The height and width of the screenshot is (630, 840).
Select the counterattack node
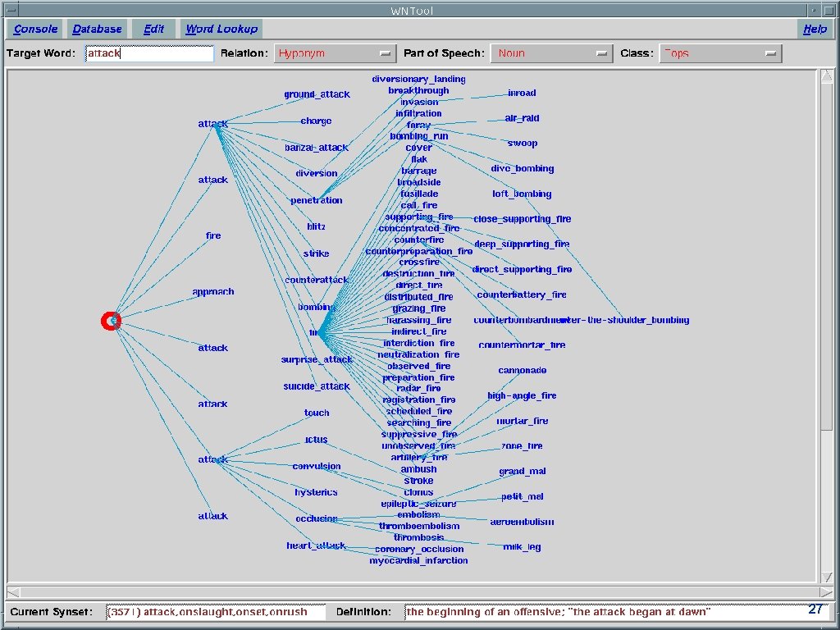(317, 280)
